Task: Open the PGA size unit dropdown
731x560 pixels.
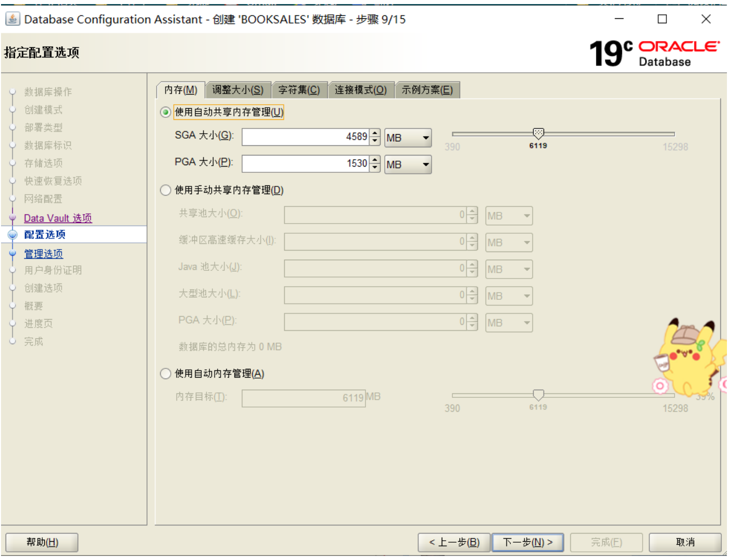Action: click(408, 165)
